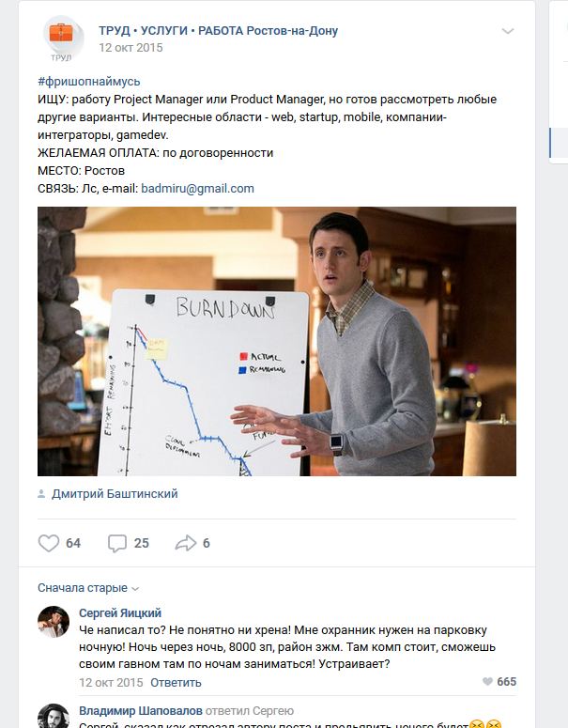The image size is (568, 728).
Task: Open comments via speech bubble icon
Action: click(117, 543)
